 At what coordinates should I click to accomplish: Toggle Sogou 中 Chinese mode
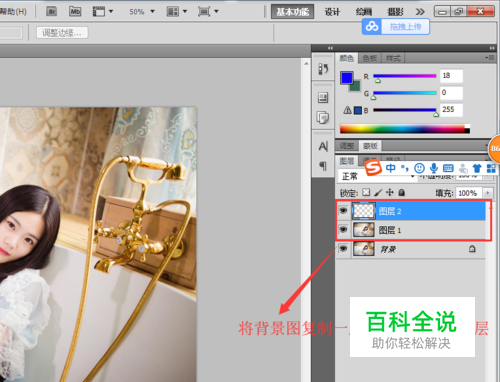(391, 168)
